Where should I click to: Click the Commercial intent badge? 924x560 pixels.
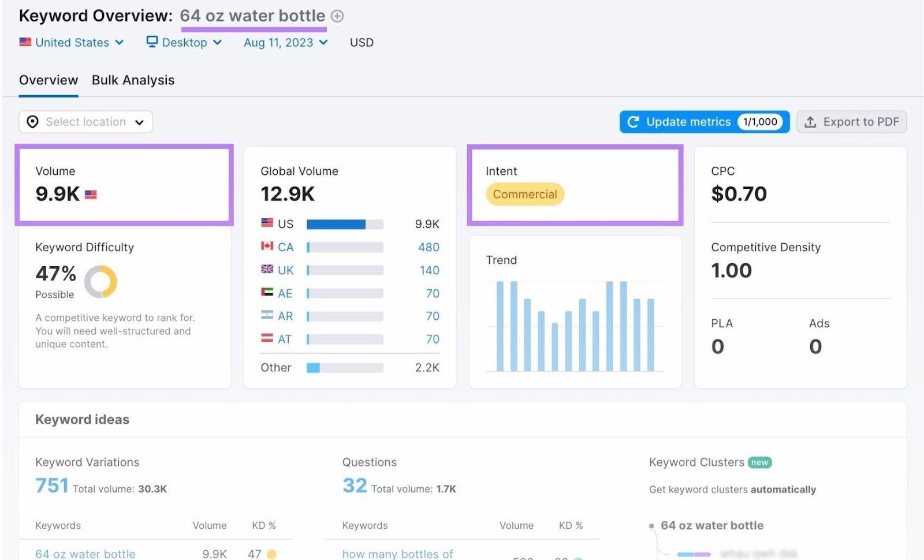tap(524, 194)
